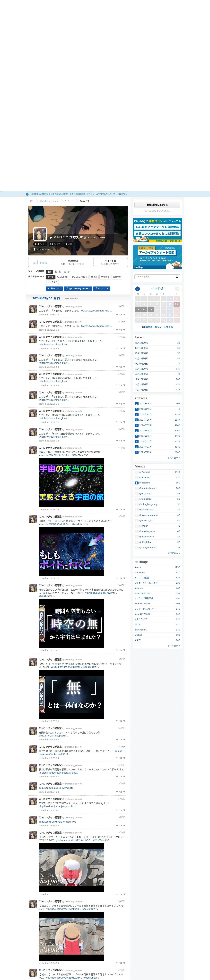Click アーカイブインポート機能 banner
This screenshot has width=210, height=980.
click(157, 257)
